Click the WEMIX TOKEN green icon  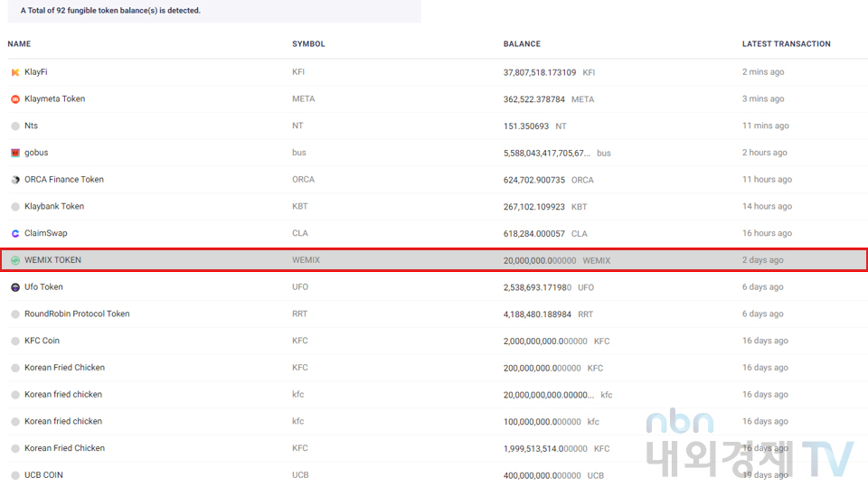pyautogui.click(x=15, y=260)
